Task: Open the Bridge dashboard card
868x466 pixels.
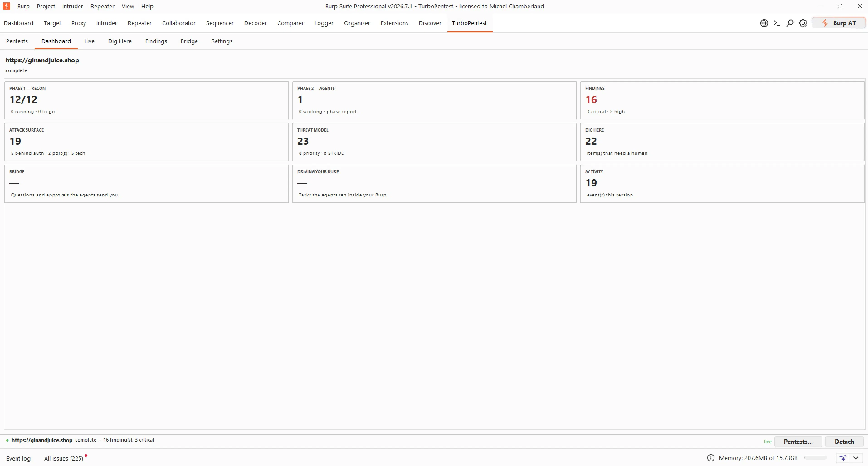Action: (x=146, y=184)
